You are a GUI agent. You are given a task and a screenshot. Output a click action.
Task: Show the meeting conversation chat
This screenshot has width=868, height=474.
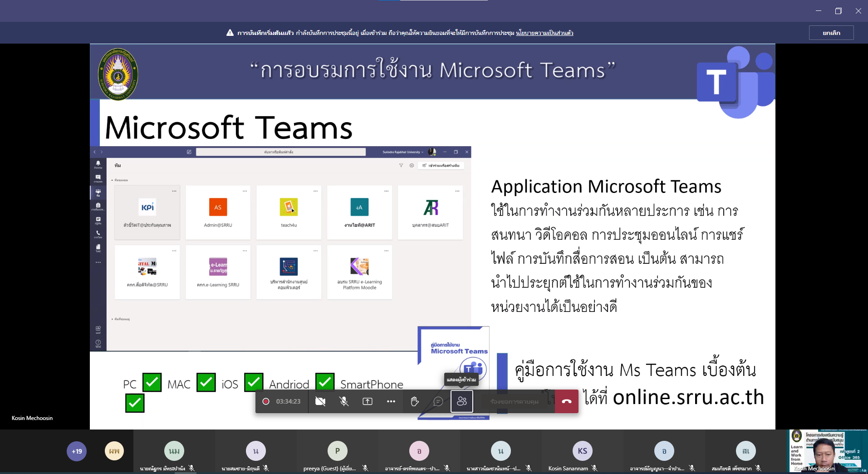coord(438,401)
